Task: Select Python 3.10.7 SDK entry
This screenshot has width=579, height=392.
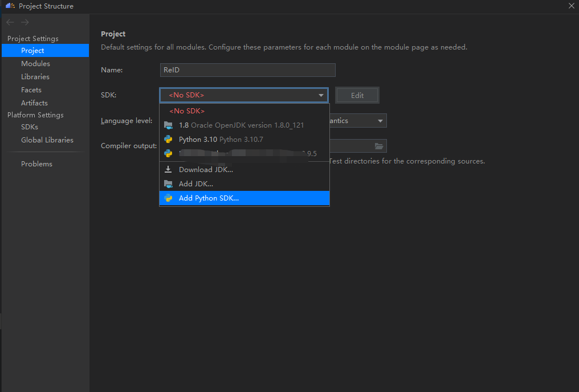Action: pos(221,139)
